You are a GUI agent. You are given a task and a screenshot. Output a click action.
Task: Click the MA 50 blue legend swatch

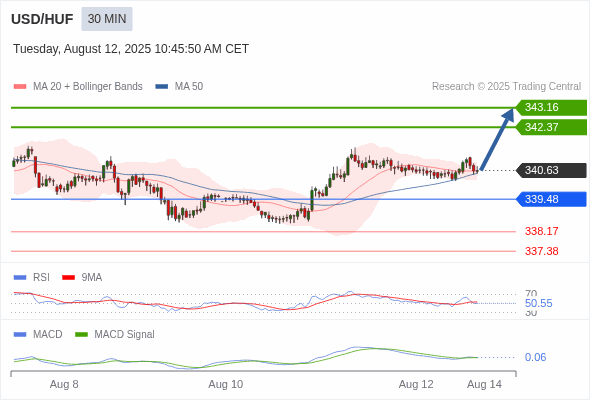click(x=162, y=87)
